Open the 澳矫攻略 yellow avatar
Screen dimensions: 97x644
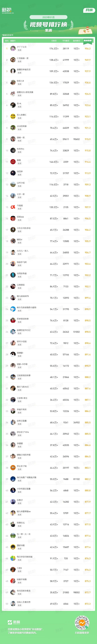[x=13, y=547]
